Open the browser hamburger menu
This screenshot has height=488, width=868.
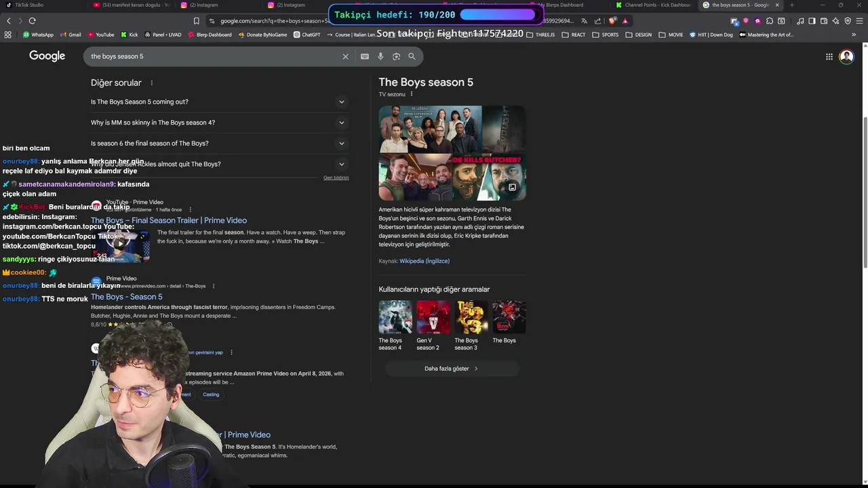[x=859, y=21]
